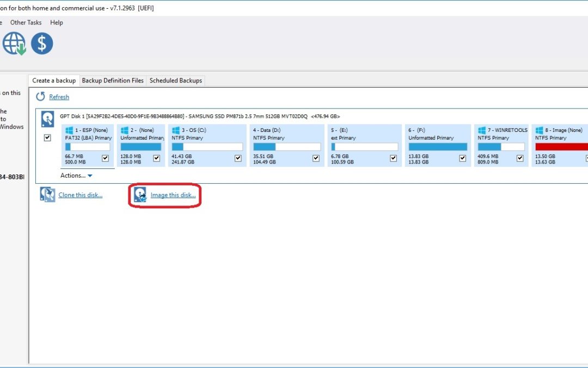Viewport: 588px width, 368px height.
Task: Click the dollar sign purchase icon
Action: pyautogui.click(x=42, y=43)
